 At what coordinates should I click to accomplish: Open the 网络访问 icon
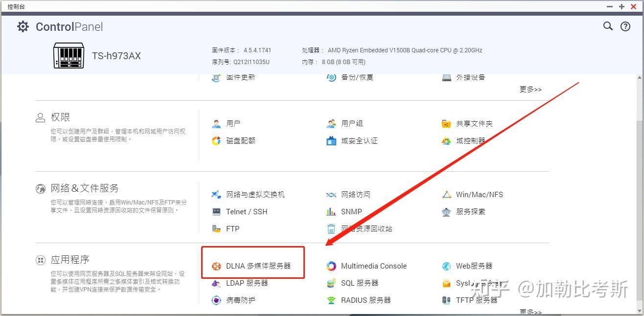click(x=331, y=195)
